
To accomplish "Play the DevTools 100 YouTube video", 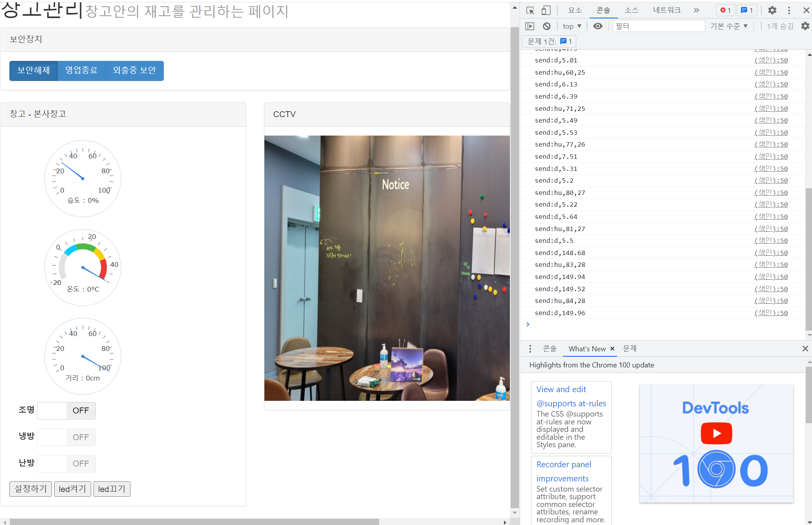I will pyautogui.click(x=716, y=433).
